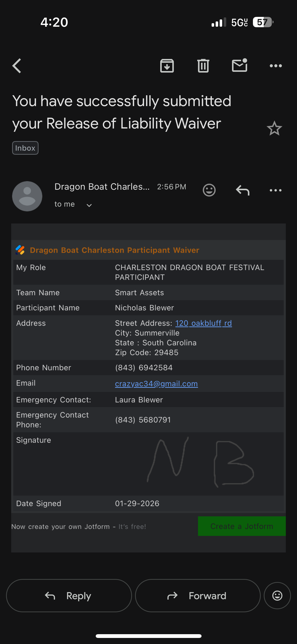Open the 120 oakbluff rd address link

(203, 323)
